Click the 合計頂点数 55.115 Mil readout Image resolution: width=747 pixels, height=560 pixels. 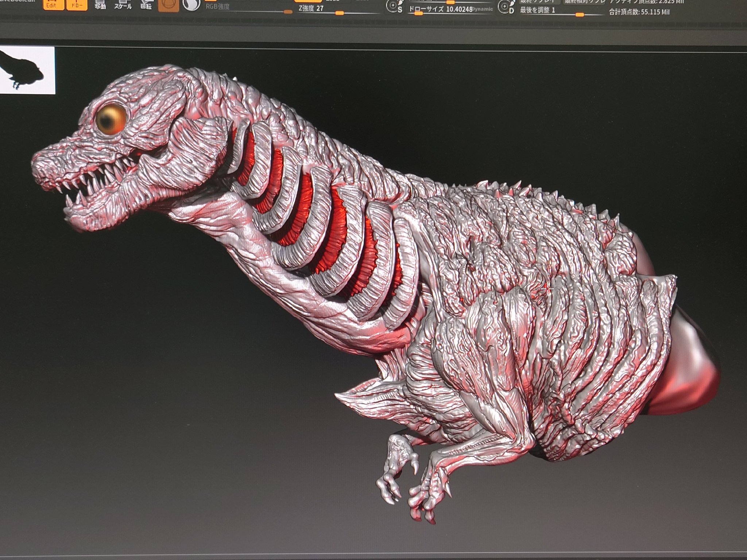click(x=639, y=12)
